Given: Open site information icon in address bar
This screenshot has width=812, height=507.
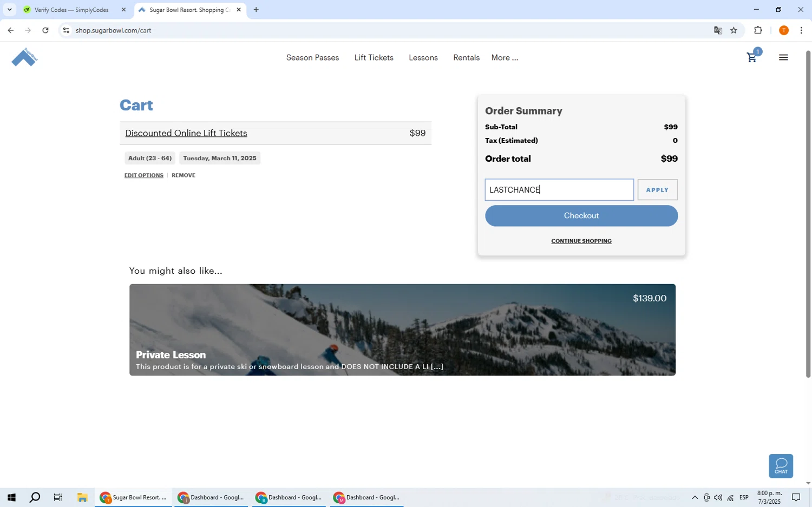Looking at the screenshot, I should pyautogui.click(x=66, y=30).
